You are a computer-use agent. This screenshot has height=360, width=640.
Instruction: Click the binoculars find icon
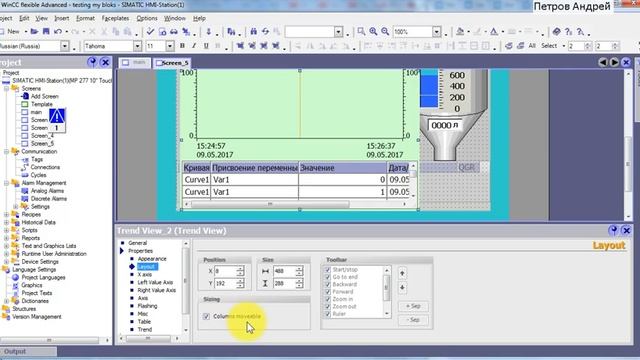[x=253, y=31]
